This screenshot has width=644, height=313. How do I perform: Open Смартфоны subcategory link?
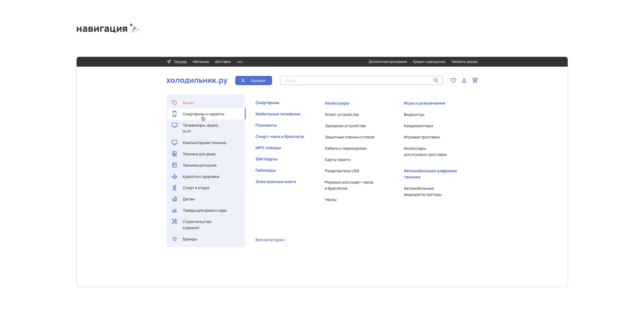pyautogui.click(x=267, y=103)
